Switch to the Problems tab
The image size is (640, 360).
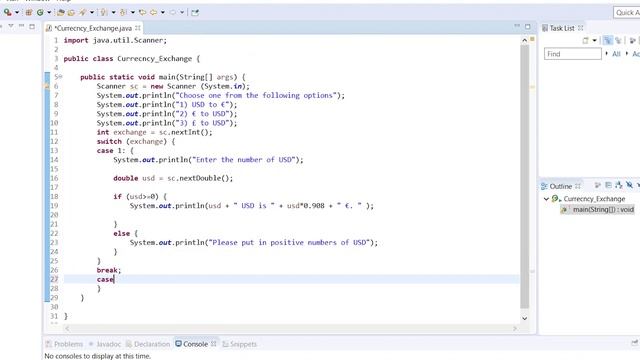click(x=64, y=344)
